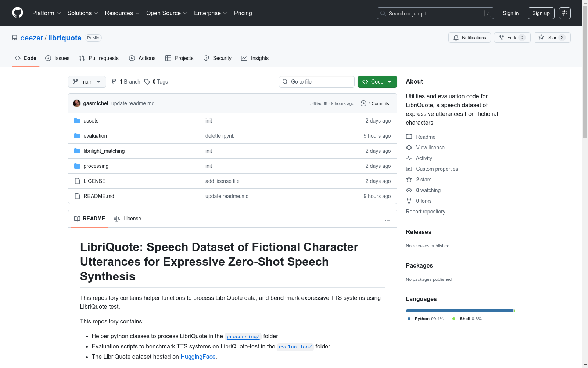Expand the green Code dropdown
The image size is (588, 368).
(377, 82)
